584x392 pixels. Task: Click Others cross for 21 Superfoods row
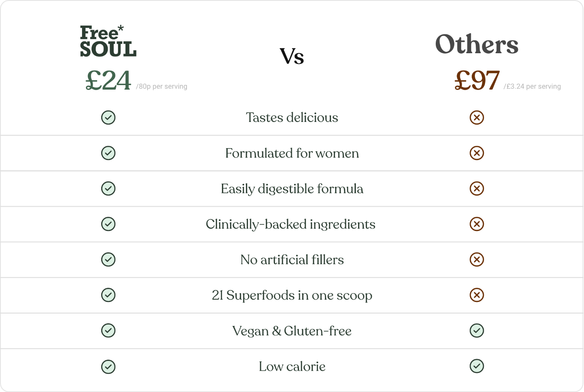tap(477, 295)
